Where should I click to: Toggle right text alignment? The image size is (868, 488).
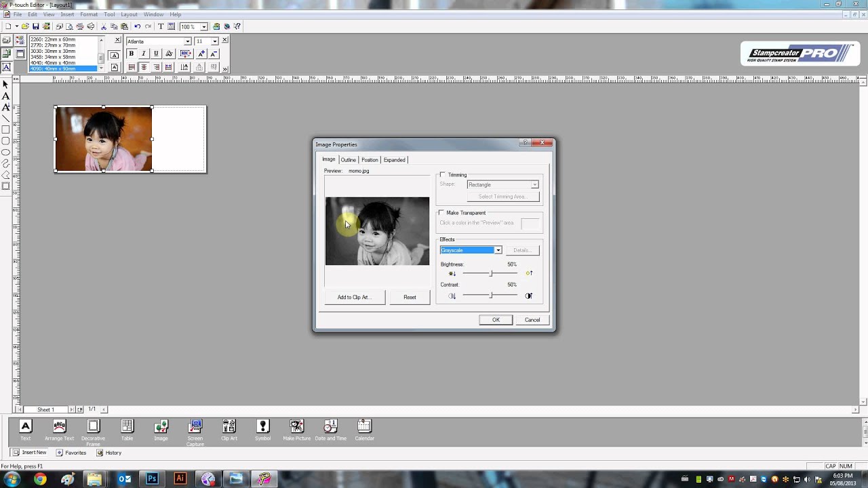[x=156, y=67]
